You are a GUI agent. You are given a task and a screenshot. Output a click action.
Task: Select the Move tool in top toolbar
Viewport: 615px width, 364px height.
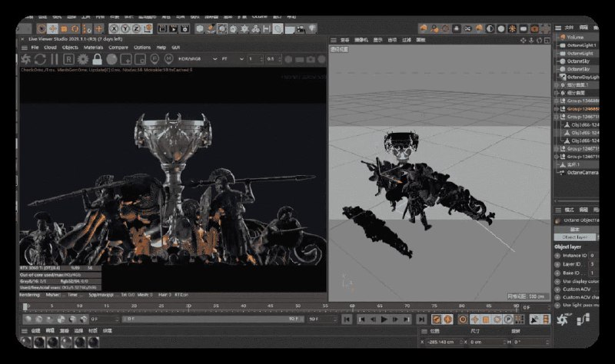coord(52,28)
